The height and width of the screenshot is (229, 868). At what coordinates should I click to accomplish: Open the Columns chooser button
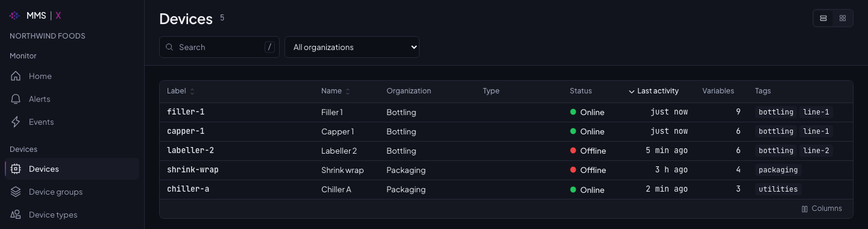coord(822,209)
